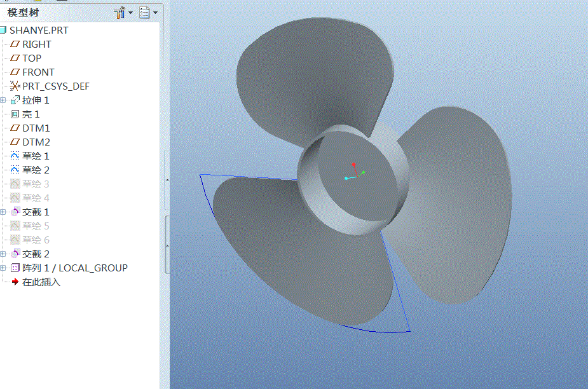Select the TOP datum plane label
Image resolution: width=588 pixels, height=389 pixels.
(x=32, y=58)
